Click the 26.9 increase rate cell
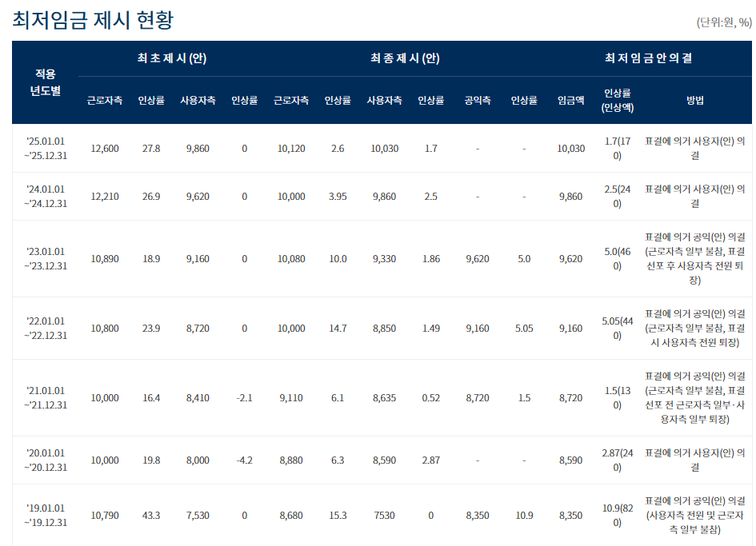 (151, 196)
